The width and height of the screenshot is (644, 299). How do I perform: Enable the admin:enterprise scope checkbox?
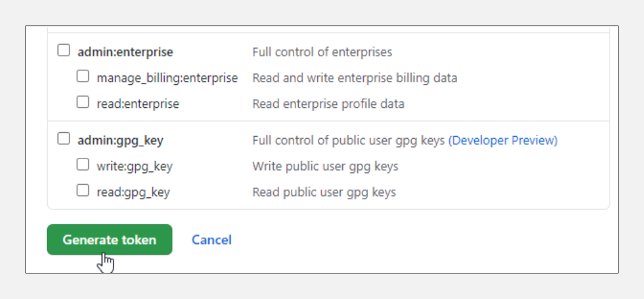(64, 50)
